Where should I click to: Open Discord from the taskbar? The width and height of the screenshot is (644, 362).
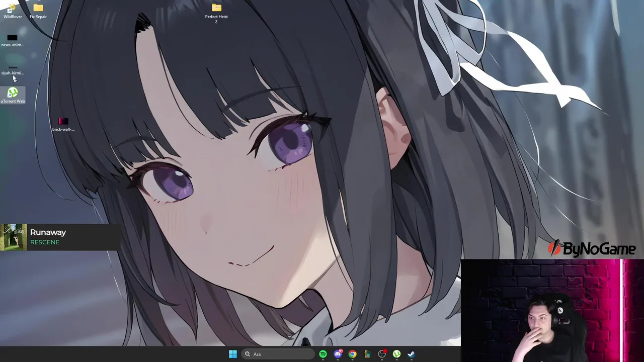(x=338, y=354)
